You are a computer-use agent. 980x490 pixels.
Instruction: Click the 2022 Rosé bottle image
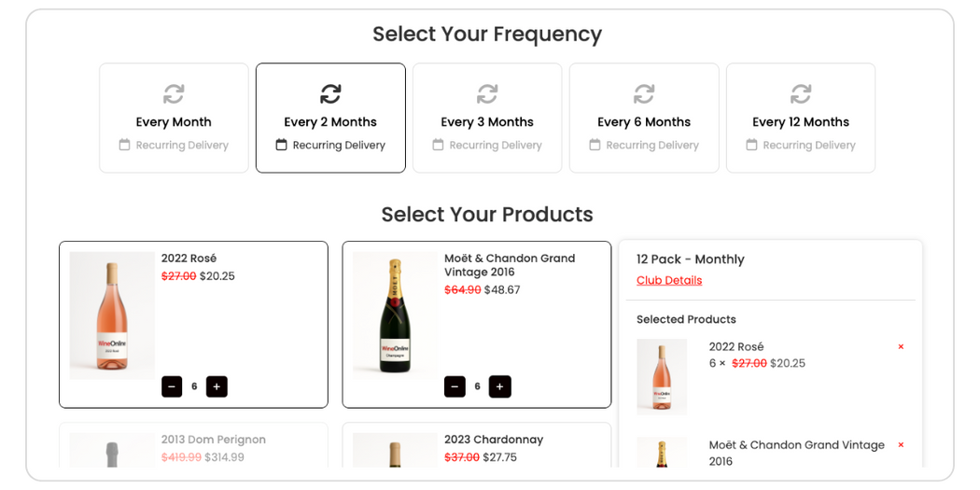coord(112,315)
